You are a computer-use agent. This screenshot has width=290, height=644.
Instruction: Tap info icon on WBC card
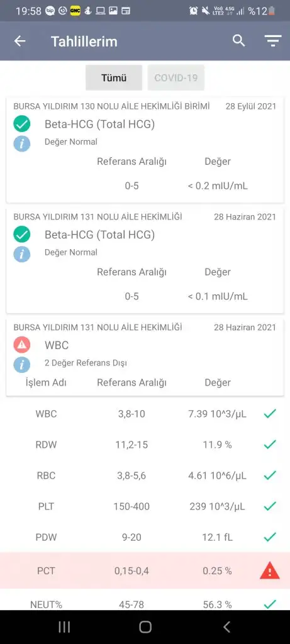(x=22, y=365)
